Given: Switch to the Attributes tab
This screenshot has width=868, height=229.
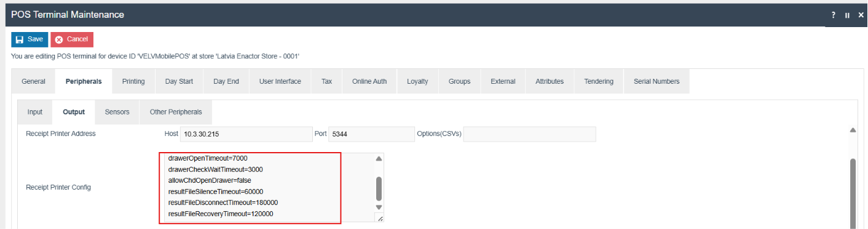Looking at the screenshot, I should [x=550, y=81].
